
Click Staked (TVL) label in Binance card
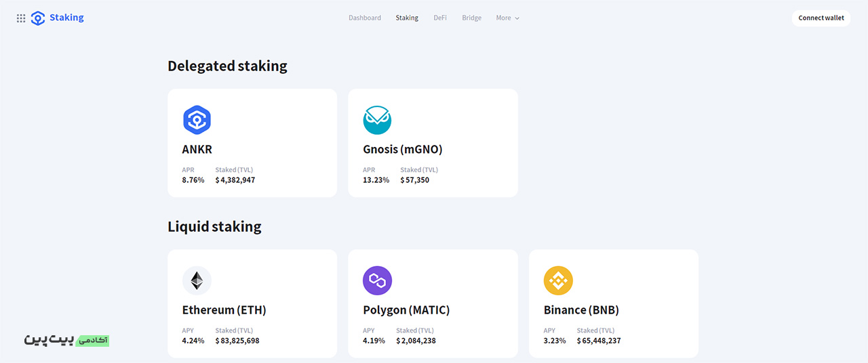click(x=596, y=330)
